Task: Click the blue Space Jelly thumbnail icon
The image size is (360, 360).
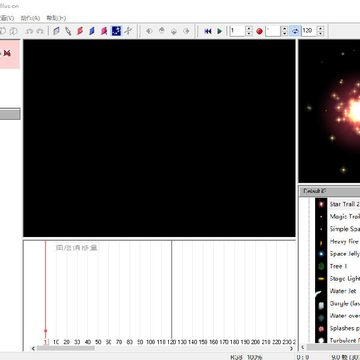Action: coord(321,254)
